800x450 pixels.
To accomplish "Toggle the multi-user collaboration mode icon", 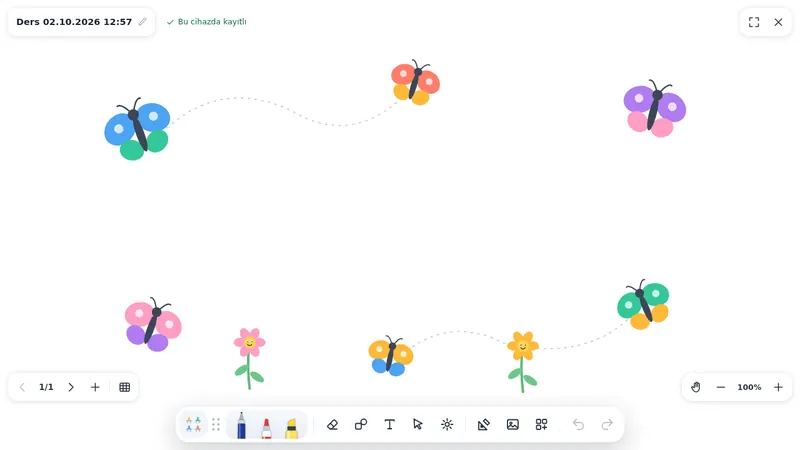I will (x=193, y=424).
